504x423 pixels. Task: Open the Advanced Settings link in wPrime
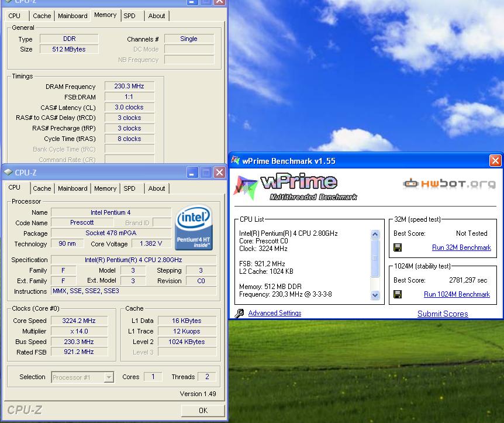[x=275, y=313]
